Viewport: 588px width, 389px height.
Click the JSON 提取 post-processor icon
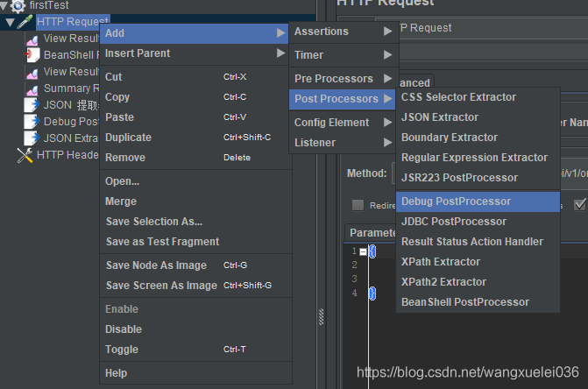32,105
